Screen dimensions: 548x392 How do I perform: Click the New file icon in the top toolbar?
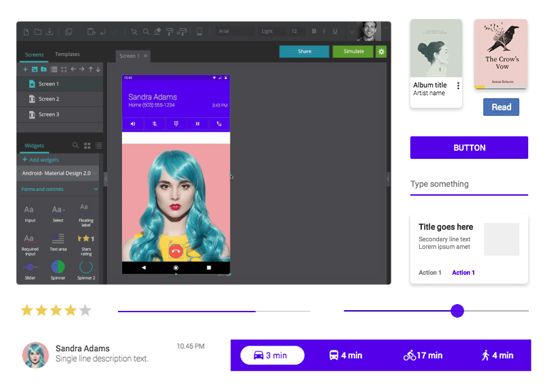(x=26, y=32)
